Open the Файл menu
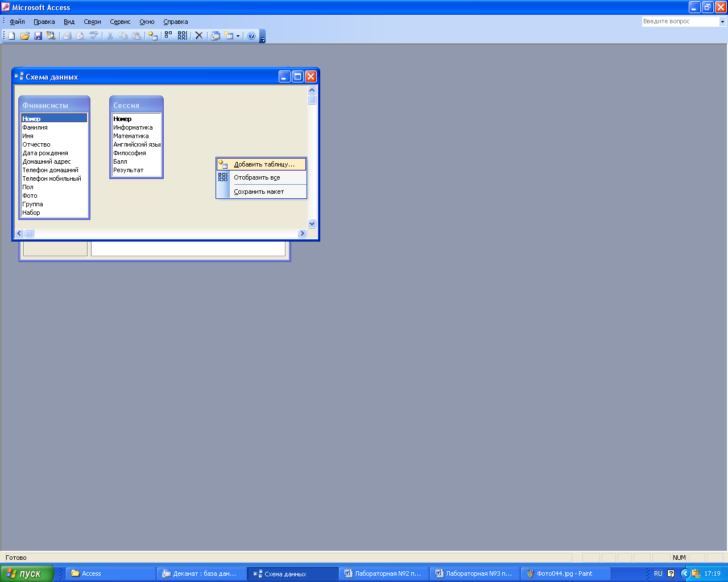The image size is (728, 582). (17, 22)
